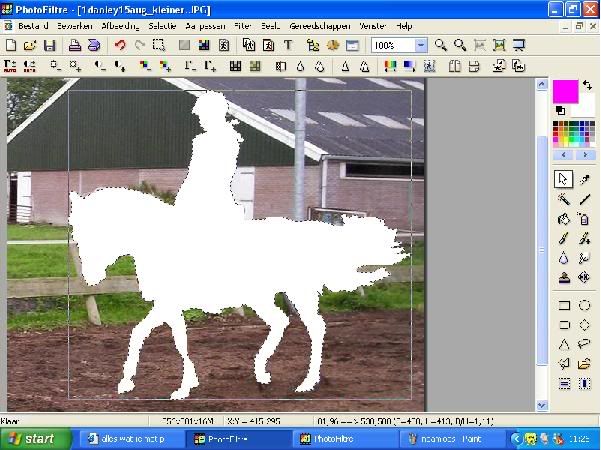Select the Magic wand tool
This screenshot has height=450, width=601.
(x=563, y=199)
